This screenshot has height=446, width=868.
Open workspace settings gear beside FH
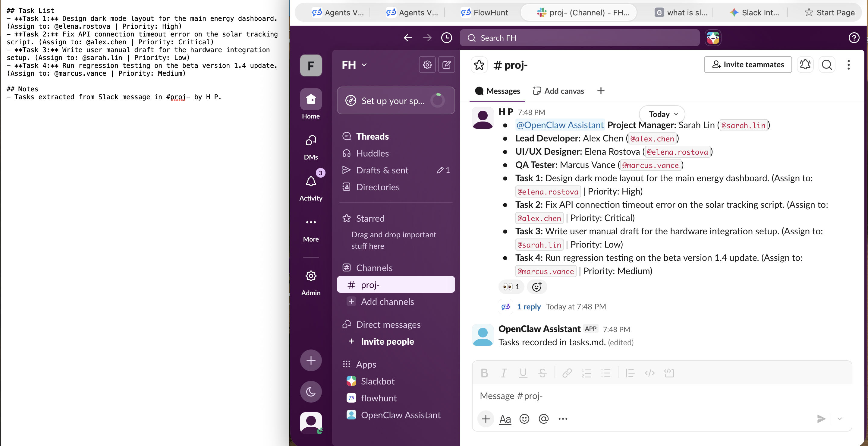coord(427,65)
